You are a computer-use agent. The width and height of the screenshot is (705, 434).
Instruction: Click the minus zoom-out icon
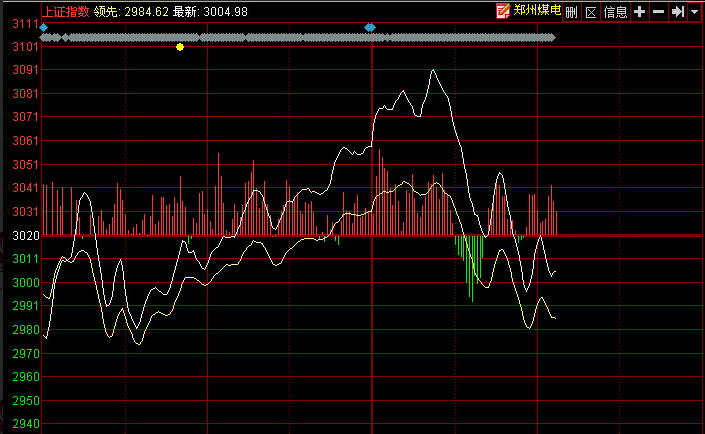pyautogui.click(x=658, y=12)
